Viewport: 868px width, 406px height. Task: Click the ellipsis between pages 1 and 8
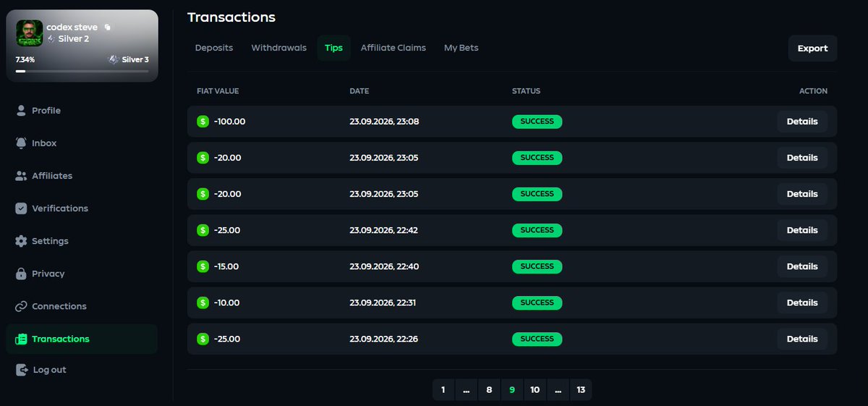coord(466,390)
